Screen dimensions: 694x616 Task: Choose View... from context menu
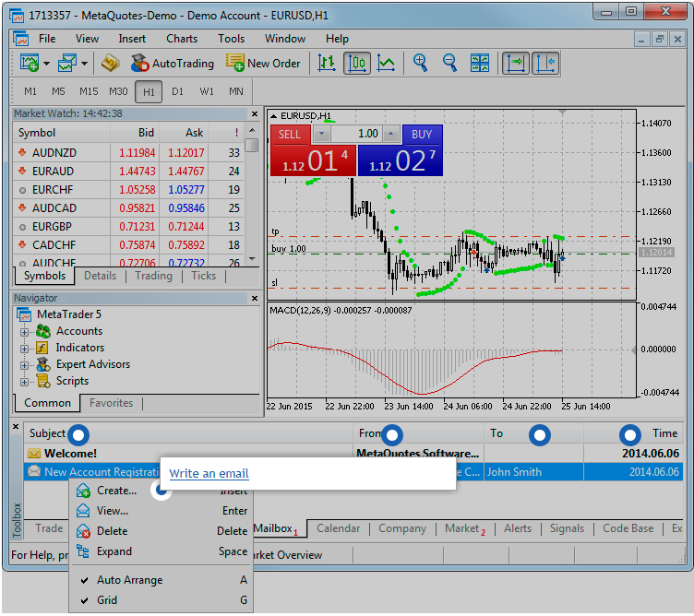pos(162,511)
